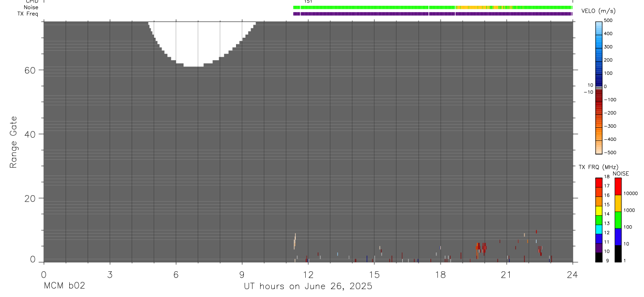The width and height of the screenshot is (644, 297).
Task: Pick the black 9–10 MHz swatch in TX FRQ legend
Action: (598, 257)
